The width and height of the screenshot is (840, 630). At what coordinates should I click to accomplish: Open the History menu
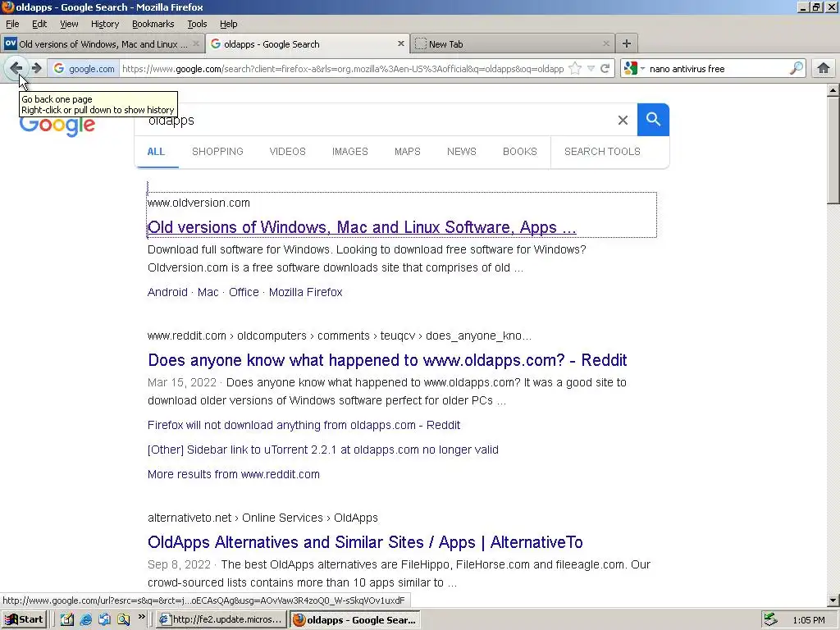[x=104, y=24]
